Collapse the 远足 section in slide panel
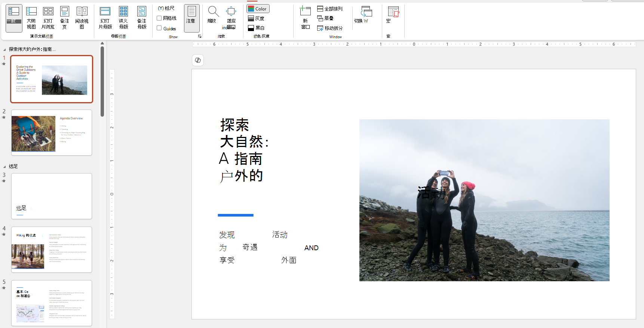The height and width of the screenshot is (328, 644). tap(4, 166)
